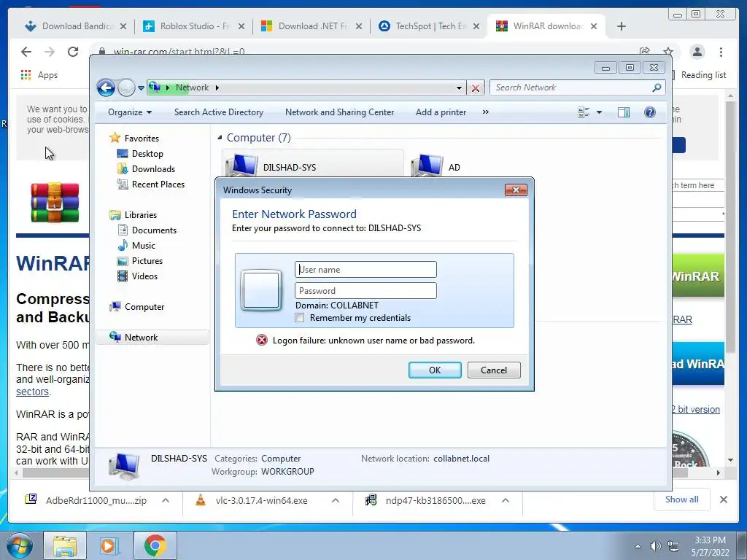Screen dimensions: 747x560
Task: Open Documents library
Action: (154, 230)
